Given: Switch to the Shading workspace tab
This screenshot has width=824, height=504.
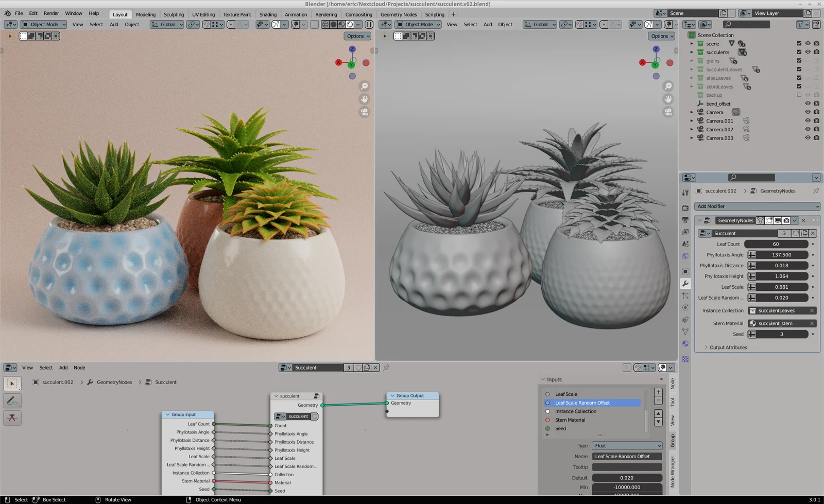Looking at the screenshot, I should [x=268, y=14].
